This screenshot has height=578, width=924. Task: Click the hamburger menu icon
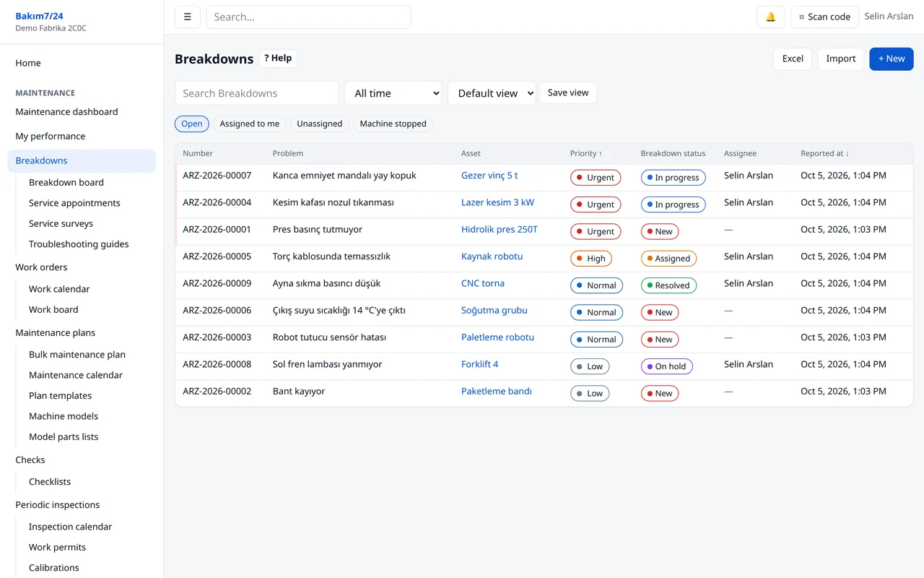click(x=188, y=17)
